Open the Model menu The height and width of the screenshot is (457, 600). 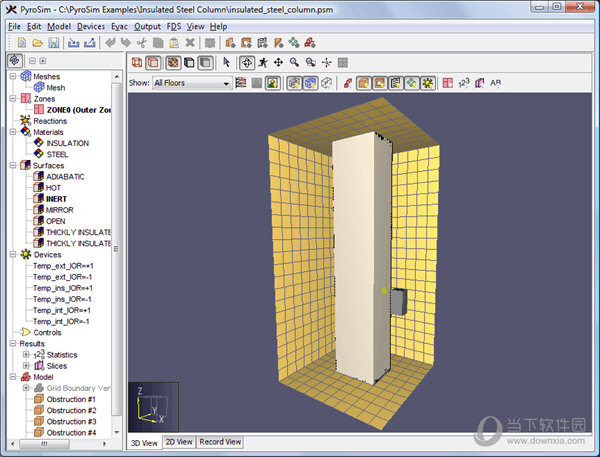(x=59, y=26)
